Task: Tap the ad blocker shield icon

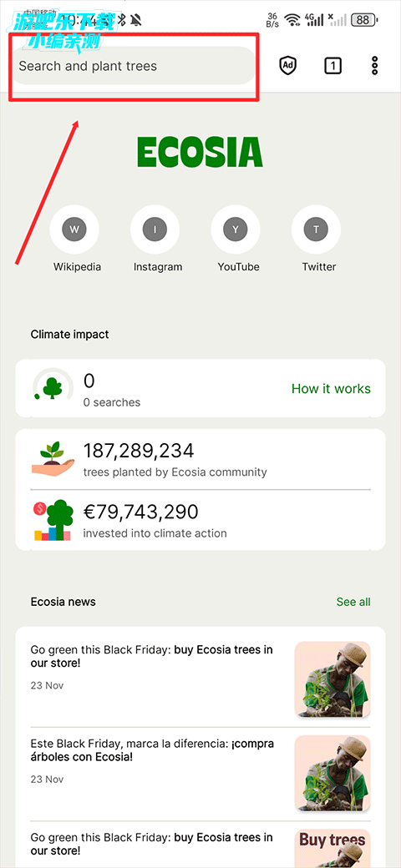Action: 287,66
